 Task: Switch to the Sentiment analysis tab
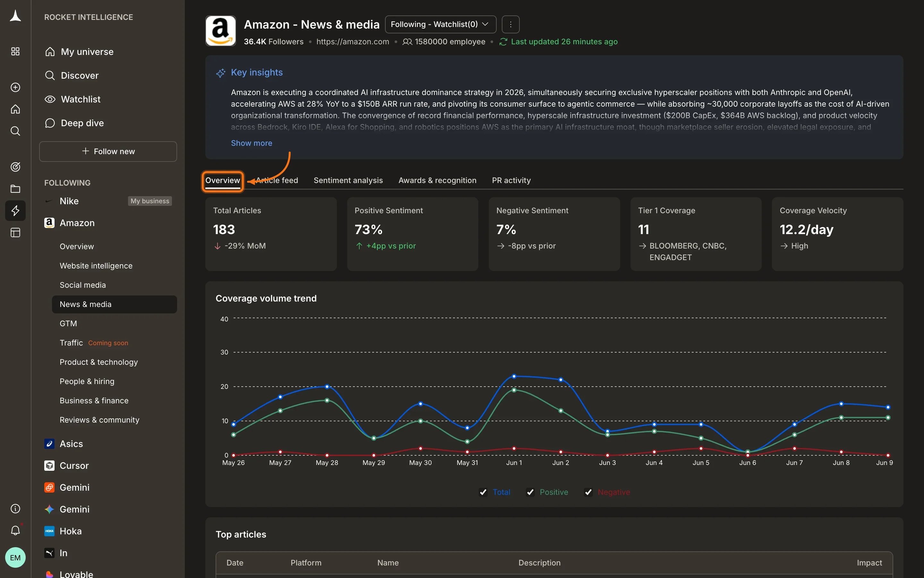[348, 180]
